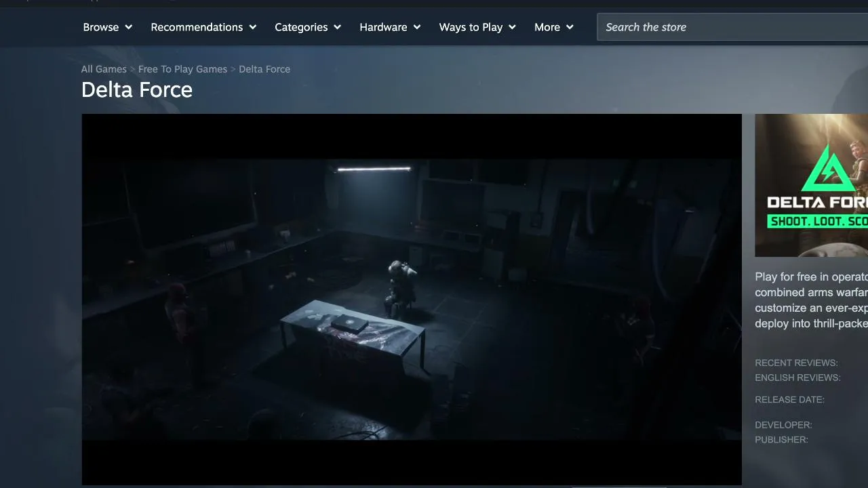Open the Recommendations menu
868x488 pixels.
[203, 27]
